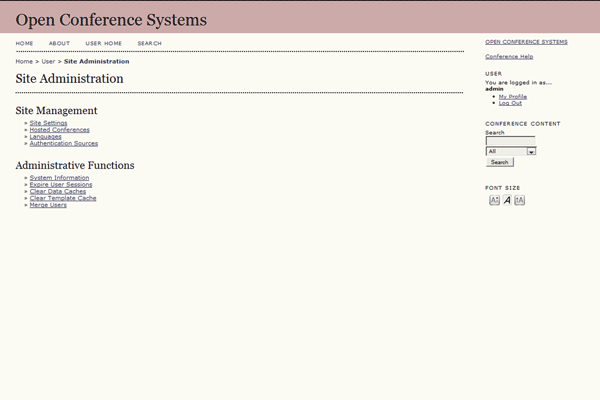View System Information page
Image resolution: width=600 pixels, height=400 pixels.
59,178
